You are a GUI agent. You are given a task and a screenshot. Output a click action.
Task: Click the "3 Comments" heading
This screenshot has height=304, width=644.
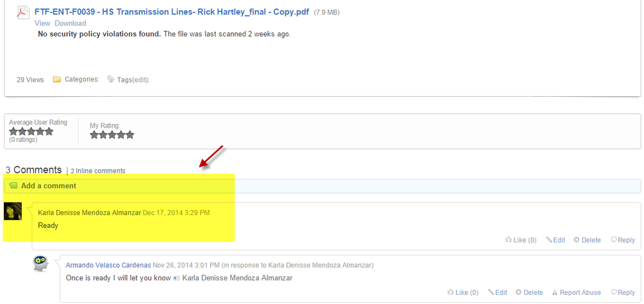tap(34, 170)
